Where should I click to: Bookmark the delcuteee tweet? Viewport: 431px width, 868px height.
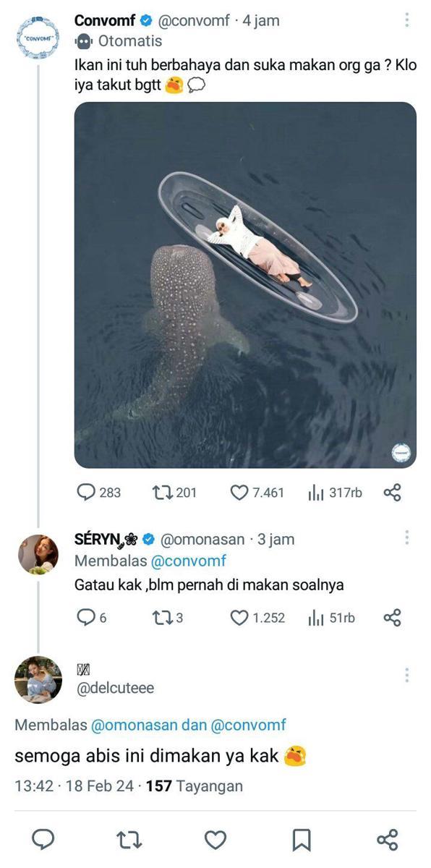tap(302, 839)
